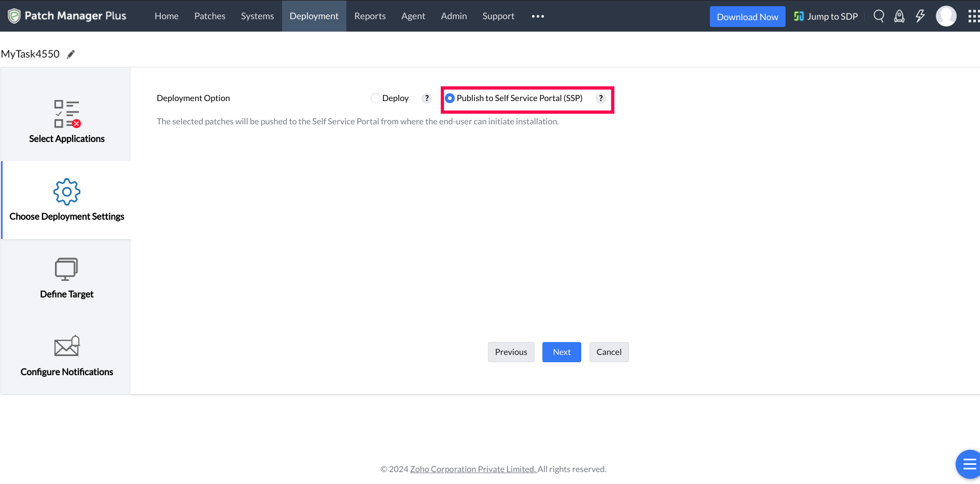Open the floating blue menu button
This screenshot has height=484, width=980.
coord(969,464)
